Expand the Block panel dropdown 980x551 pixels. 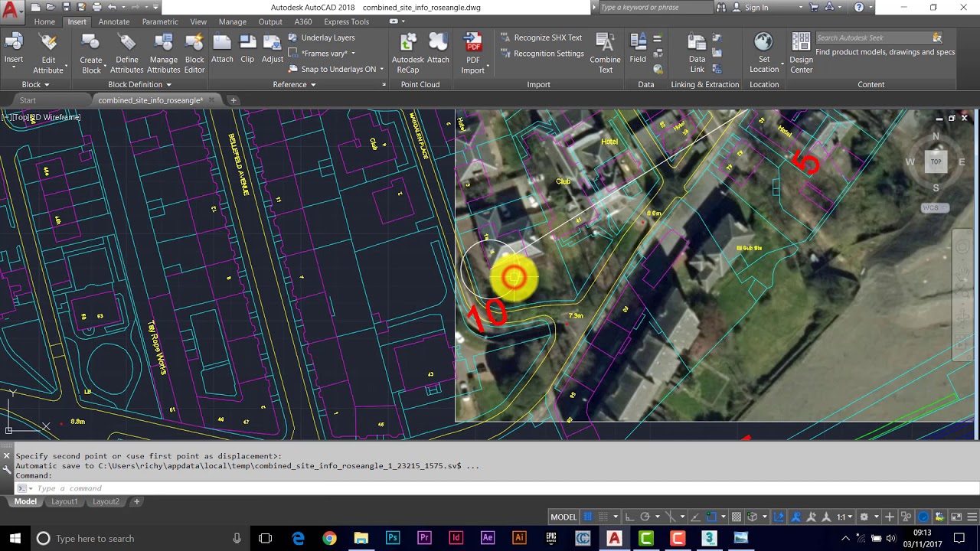(36, 84)
